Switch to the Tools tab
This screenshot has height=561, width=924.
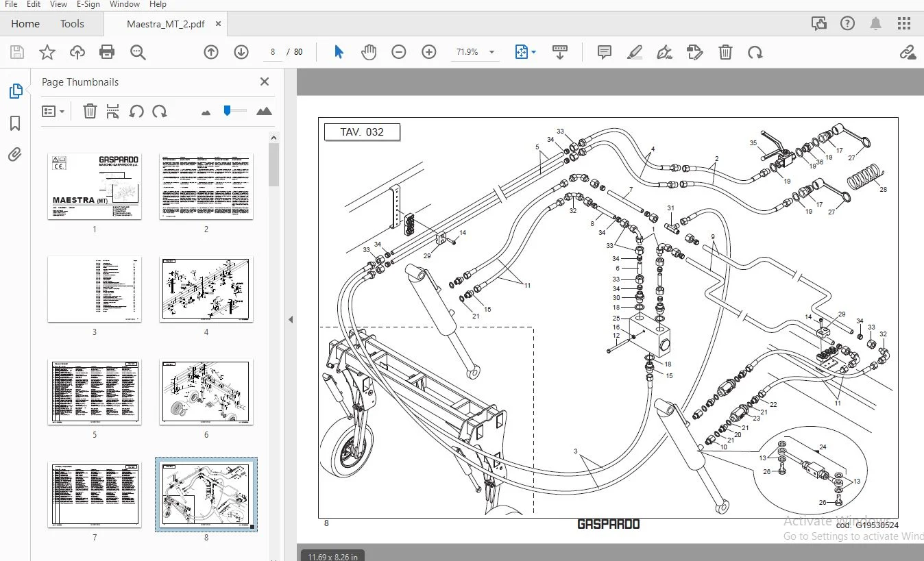tap(72, 24)
